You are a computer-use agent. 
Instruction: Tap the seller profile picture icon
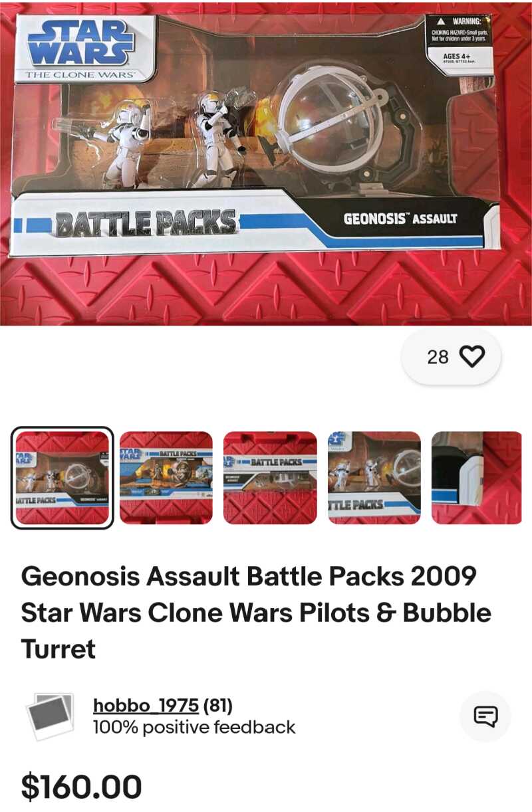[50, 716]
